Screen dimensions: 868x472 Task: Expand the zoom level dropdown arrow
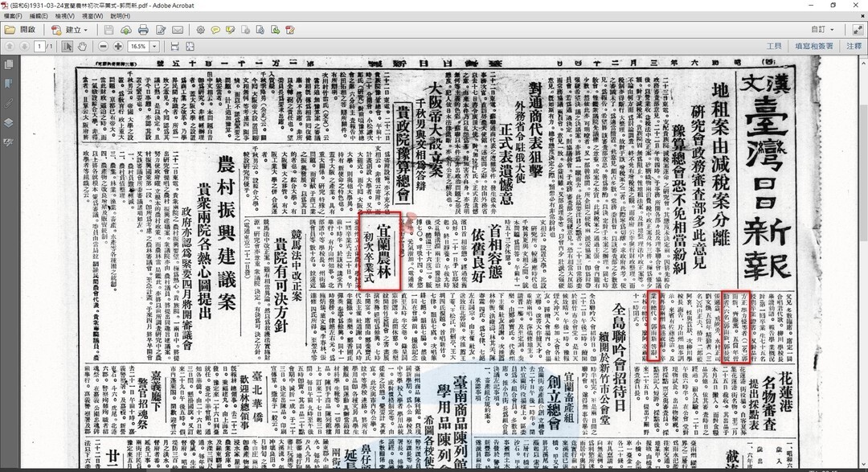(x=154, y=47)
